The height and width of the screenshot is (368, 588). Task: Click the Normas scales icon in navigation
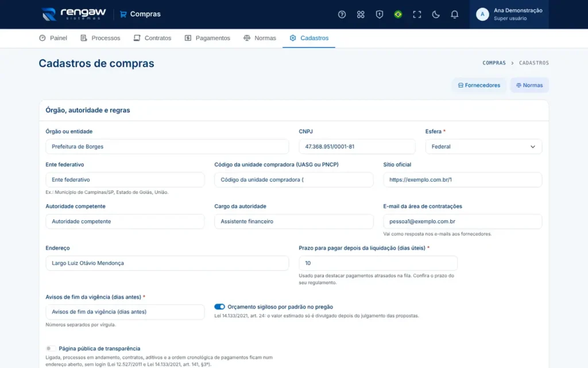(x=247, y=38)
